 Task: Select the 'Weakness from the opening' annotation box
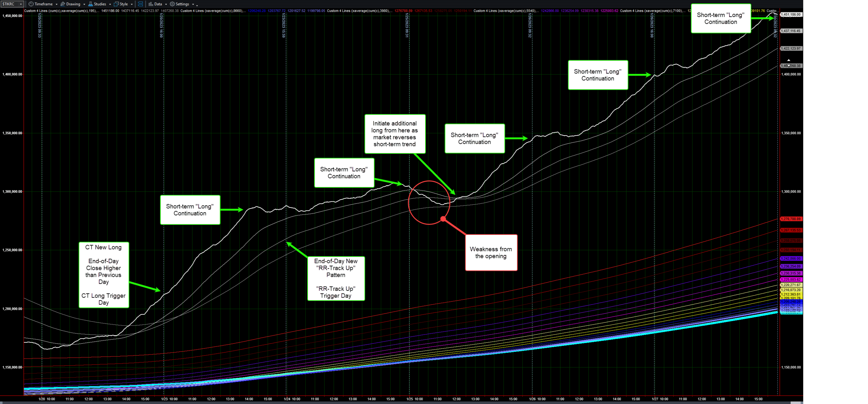(x=491, y=252)
